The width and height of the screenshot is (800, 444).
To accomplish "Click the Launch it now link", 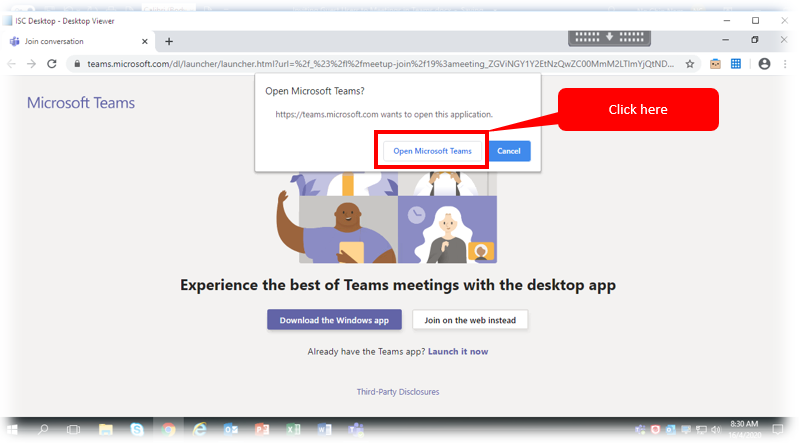I will [x=459, y=352].
